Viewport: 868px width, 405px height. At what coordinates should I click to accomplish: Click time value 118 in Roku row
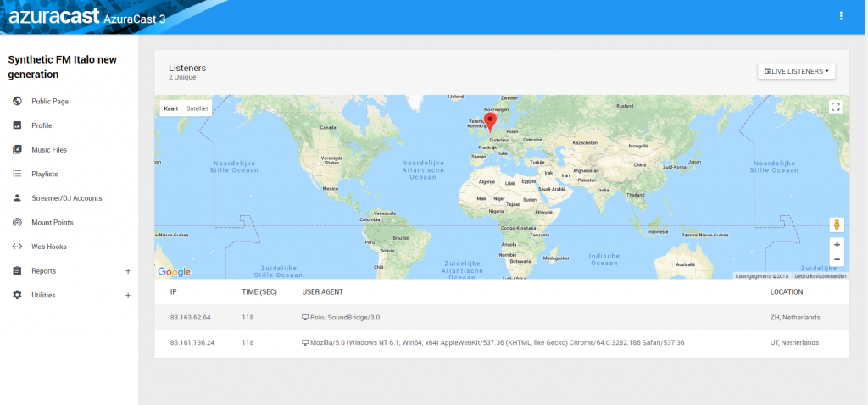pyautogui.click(x=248, y=318)
